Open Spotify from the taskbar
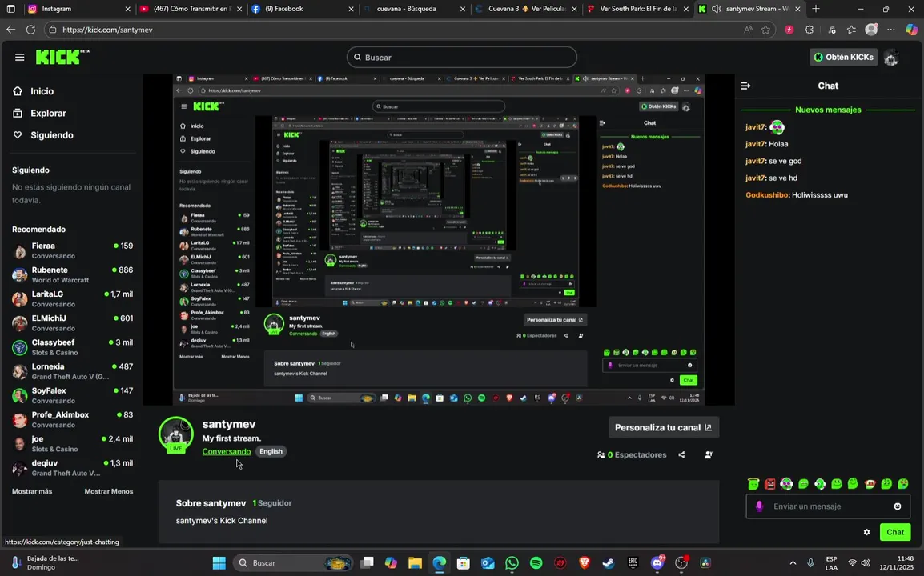This screenshot has width=924, height=576. coord(536,563)
